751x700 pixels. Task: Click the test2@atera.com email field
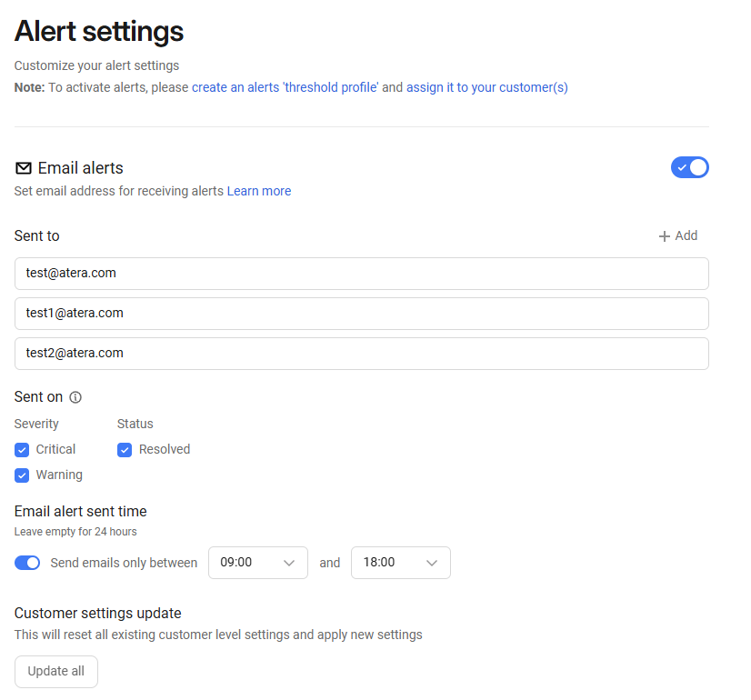[362, 354]
